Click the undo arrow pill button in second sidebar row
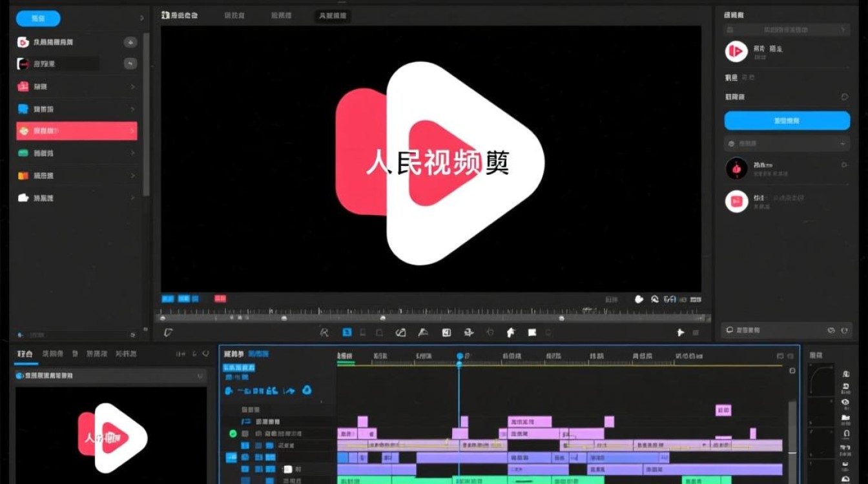 (x=130, y=64)
